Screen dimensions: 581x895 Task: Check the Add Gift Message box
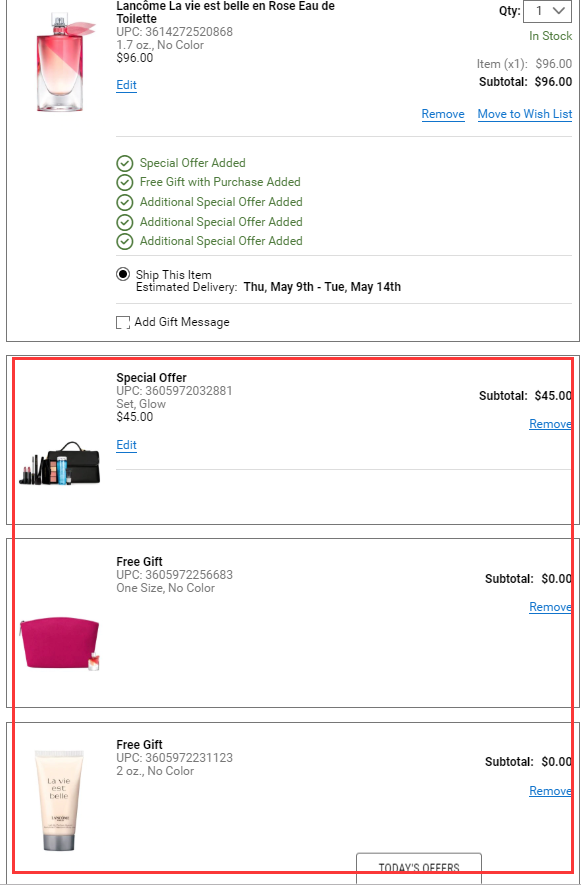tap(123, 322)
